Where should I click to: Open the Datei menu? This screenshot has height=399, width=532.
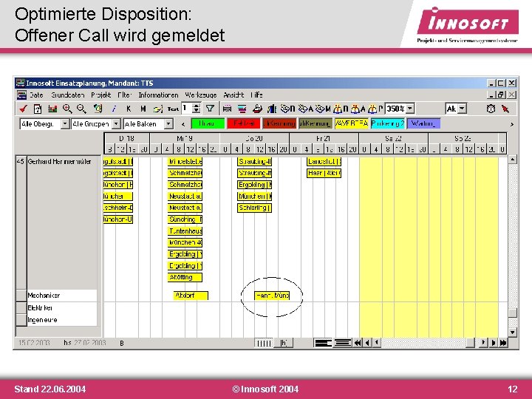[36, 95]
